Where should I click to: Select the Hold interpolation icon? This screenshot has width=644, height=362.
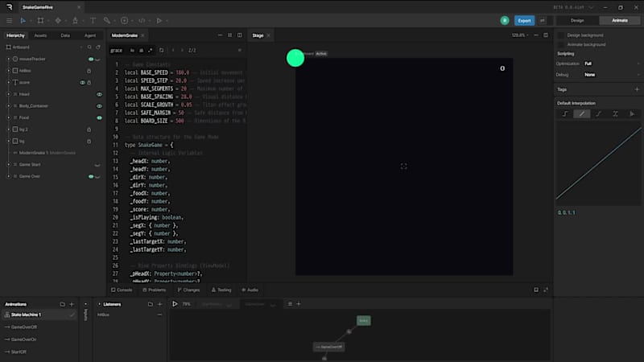pos(565,114)
